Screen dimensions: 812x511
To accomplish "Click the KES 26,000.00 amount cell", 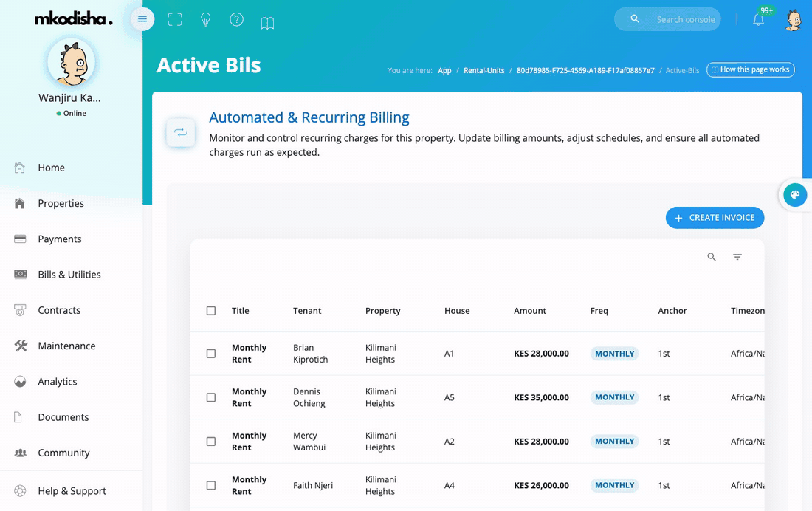I will (541, 486).
